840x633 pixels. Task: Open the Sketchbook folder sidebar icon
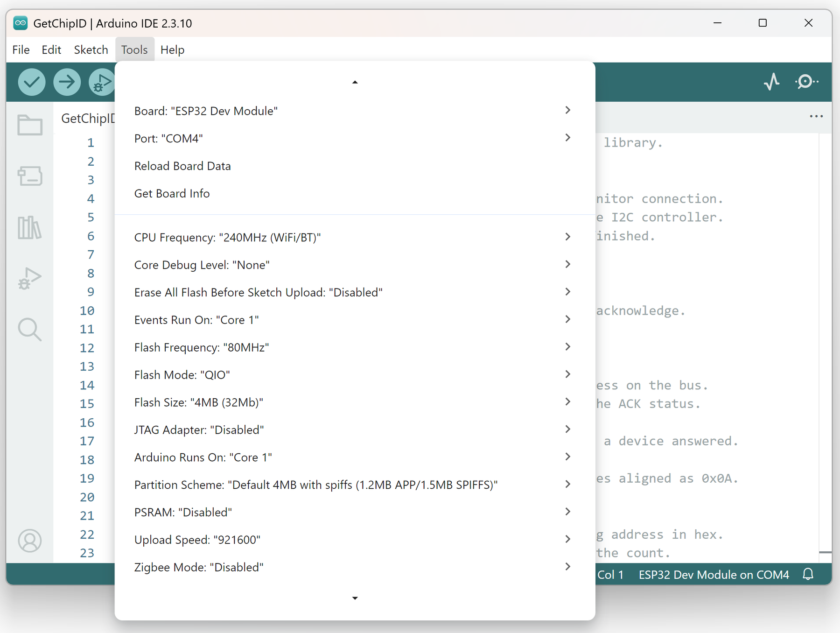click(x=30, y=125)
